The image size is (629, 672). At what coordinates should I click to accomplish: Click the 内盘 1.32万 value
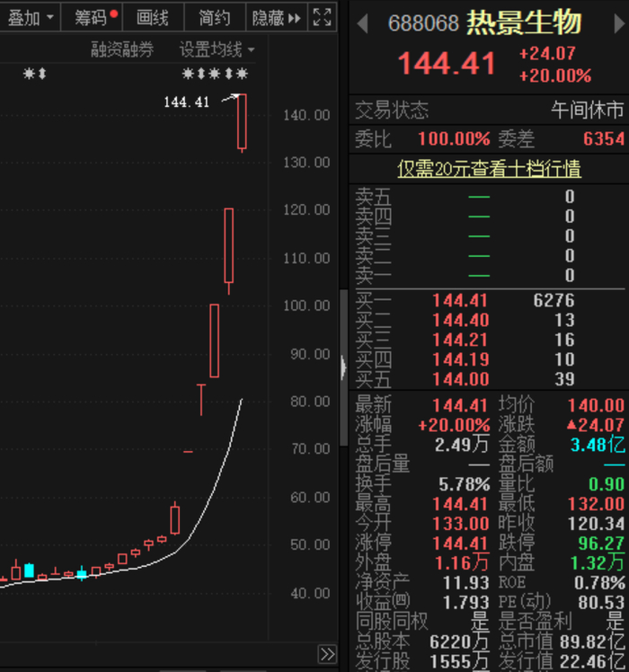click(598, 563)
